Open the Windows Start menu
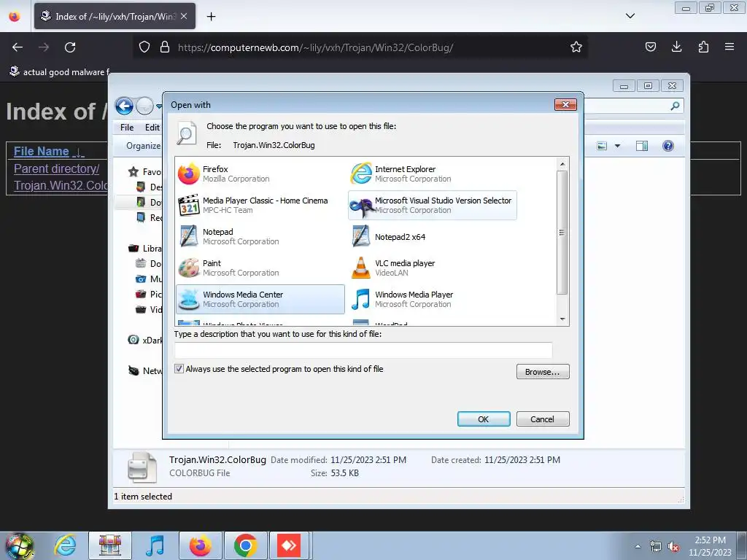The width and height of the screenshot is (747, 560). click(x=20, y=545)
